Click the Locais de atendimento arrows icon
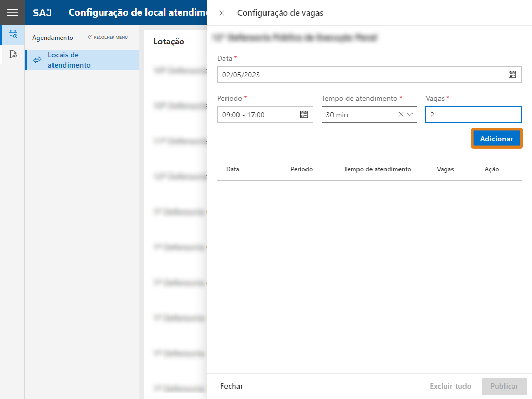The image size is (532, 399). coord(37,60)
